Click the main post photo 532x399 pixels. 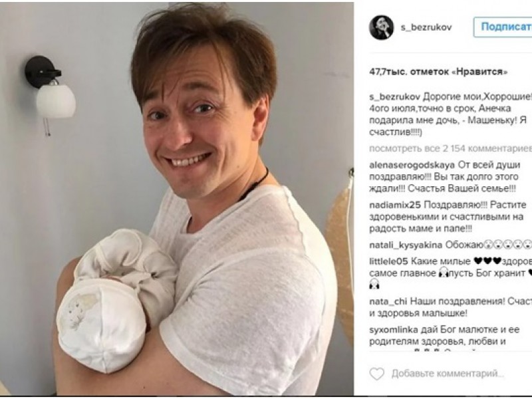177,198
